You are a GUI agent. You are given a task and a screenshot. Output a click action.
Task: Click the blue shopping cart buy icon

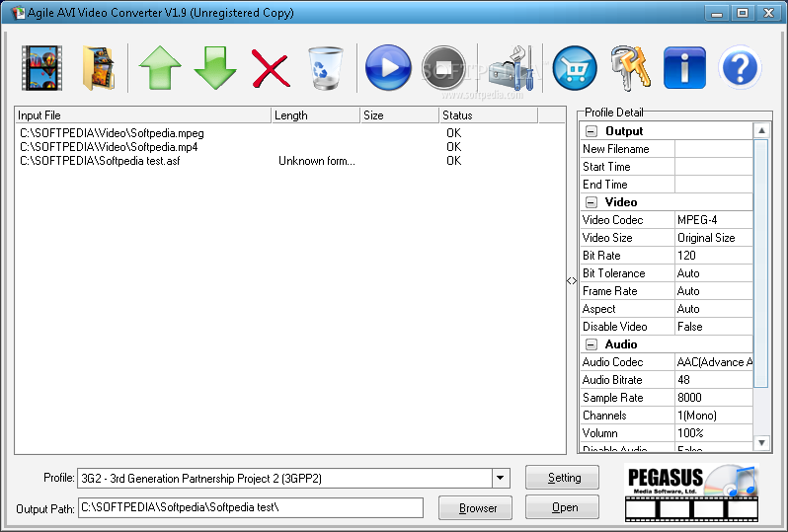click(x=575, y=68)
